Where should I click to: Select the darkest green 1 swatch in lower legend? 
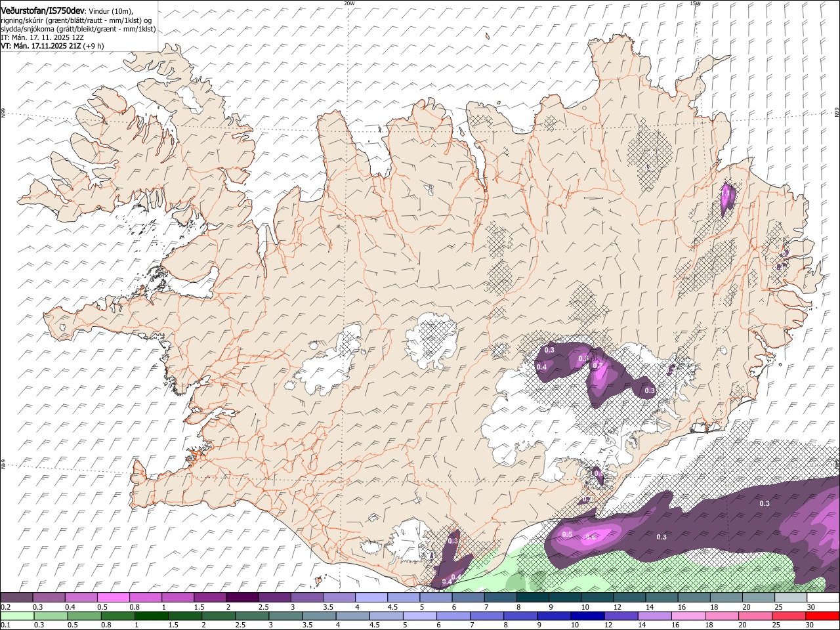click(x=151, y=616)
